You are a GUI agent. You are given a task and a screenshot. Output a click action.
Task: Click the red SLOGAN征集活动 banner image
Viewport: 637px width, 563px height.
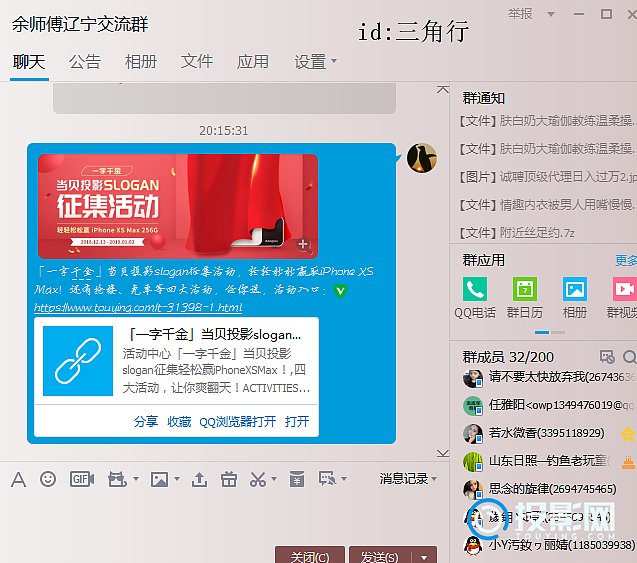click(x=178, y=206)
